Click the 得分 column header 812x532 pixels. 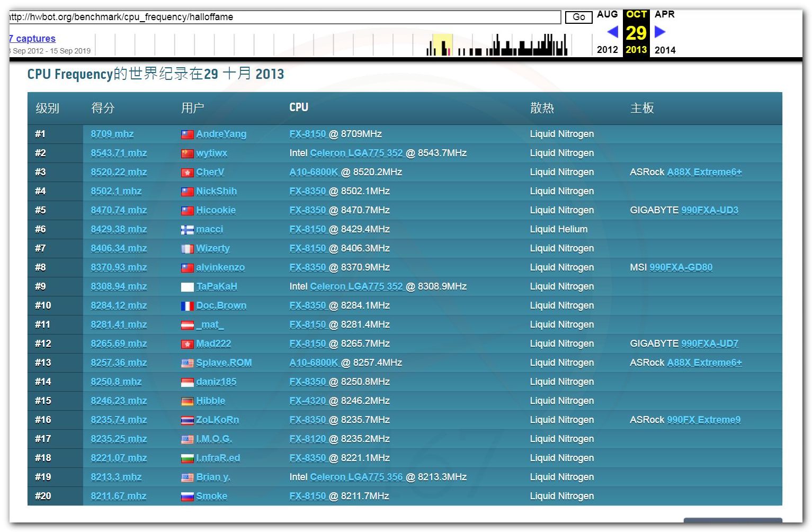click(x=103, y=108)
